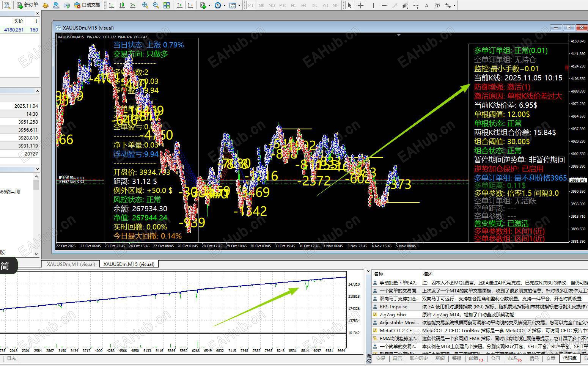The image size is (588, 366).
Task: Tile the chart windows
Action: (x=167, y=5)
